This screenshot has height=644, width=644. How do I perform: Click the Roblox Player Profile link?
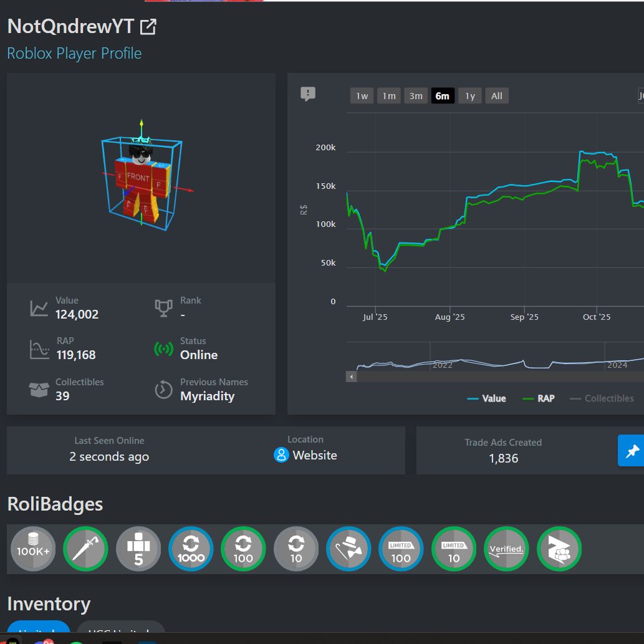[x=74, y=54]
